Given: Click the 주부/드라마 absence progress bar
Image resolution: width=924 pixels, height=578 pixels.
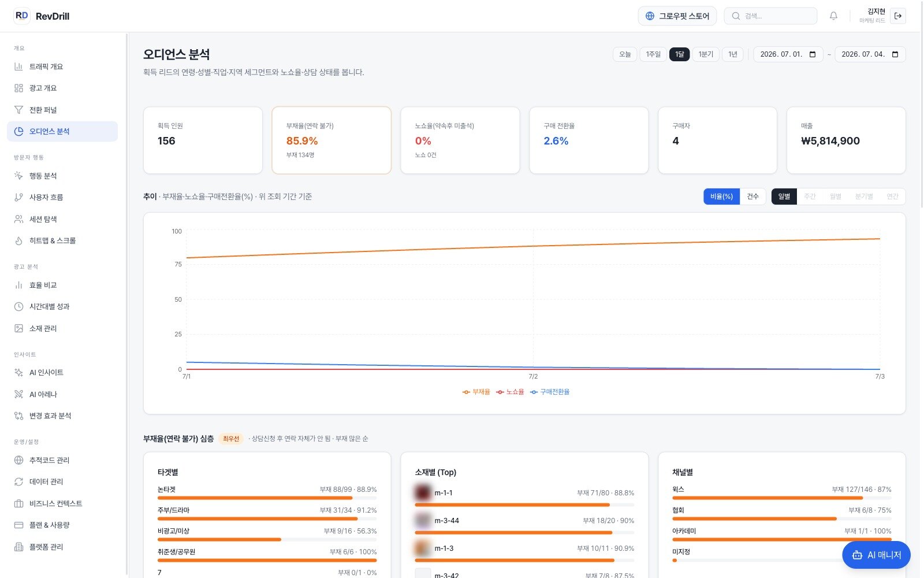Looking at the screenshot, I should tap(267, 518).
